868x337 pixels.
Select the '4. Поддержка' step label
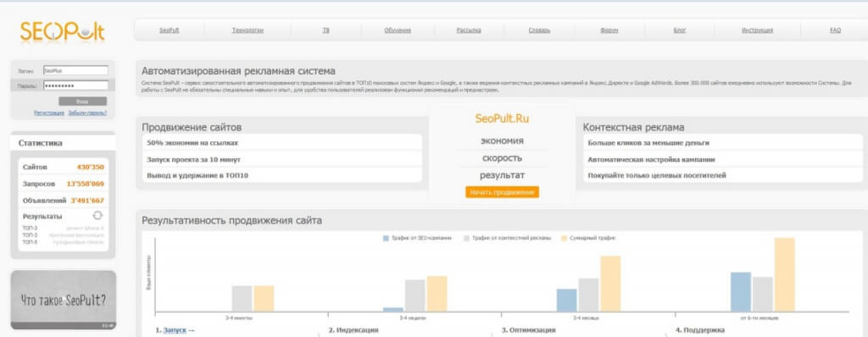click(x=699, y=330)
